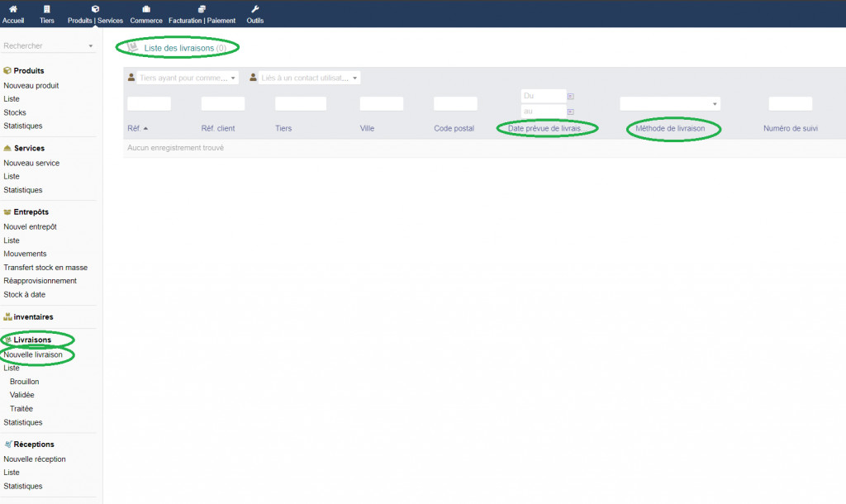846x504 pixels.
Task: Click Nouvelle livraison link
Action: click(33, 354)
